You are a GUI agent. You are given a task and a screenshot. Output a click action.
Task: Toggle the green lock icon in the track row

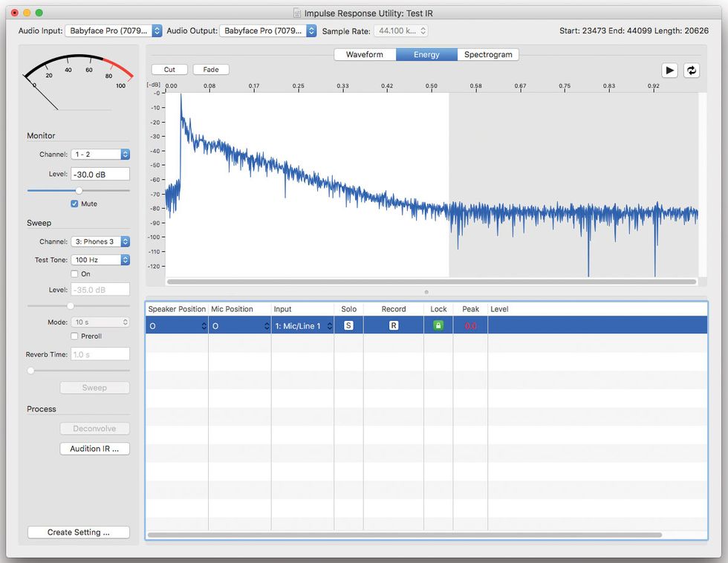(438, 325)
